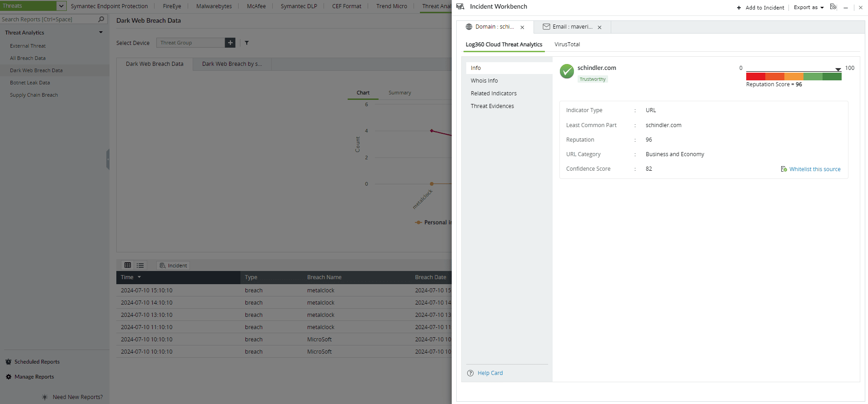Close the Email maveri tab
Screen dimensions: 868x404
[600, 27]
